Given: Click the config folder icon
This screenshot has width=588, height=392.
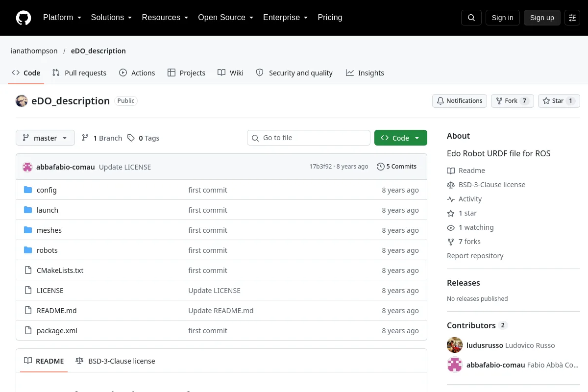Looking at the screenshot, I should tap(28, 190).
